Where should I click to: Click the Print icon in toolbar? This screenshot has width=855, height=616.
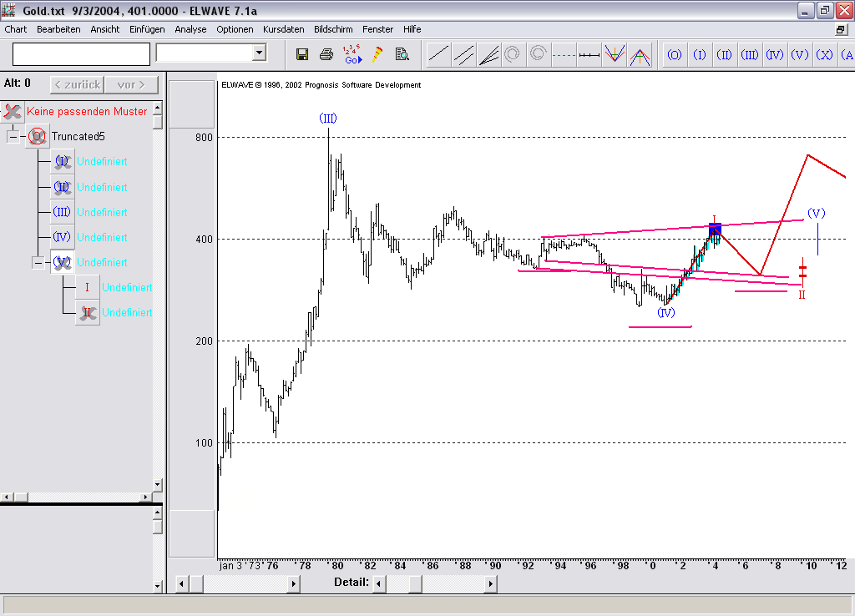326,54
